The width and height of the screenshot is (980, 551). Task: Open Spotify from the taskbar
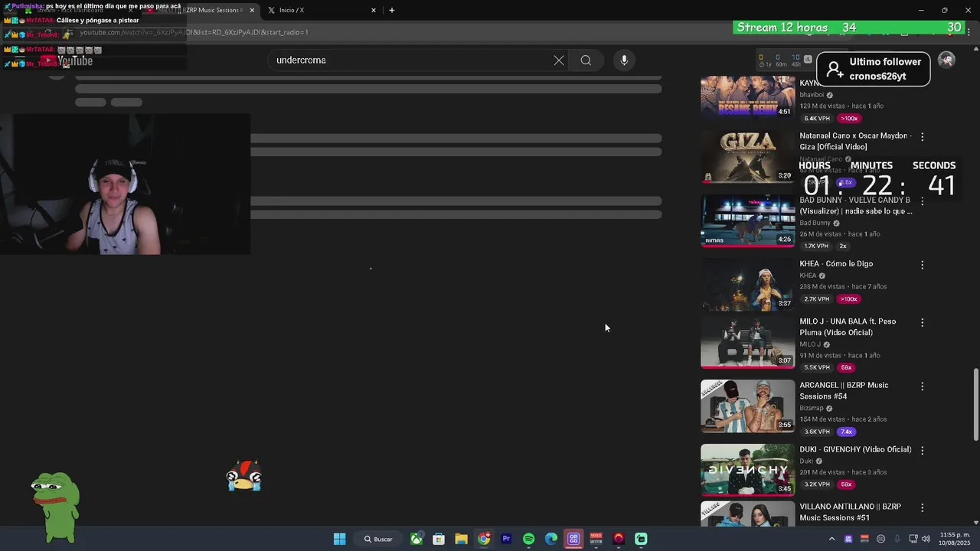coord(528,539)
